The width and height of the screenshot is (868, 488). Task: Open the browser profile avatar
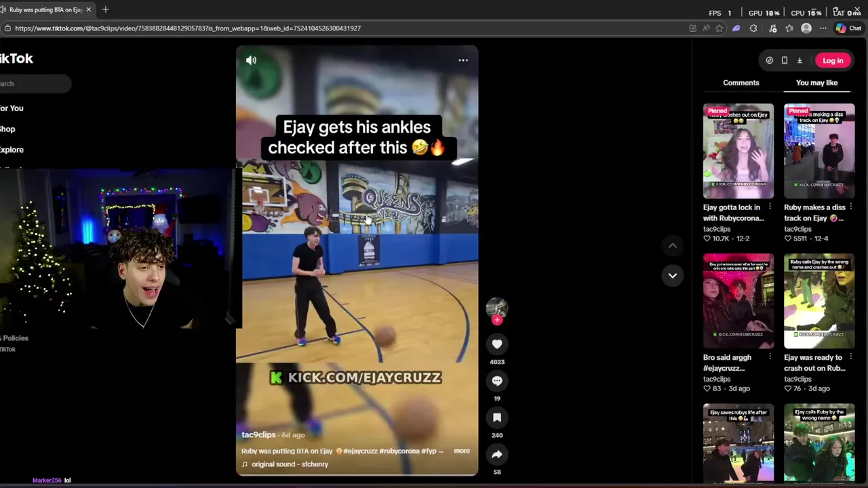[806, 28]
